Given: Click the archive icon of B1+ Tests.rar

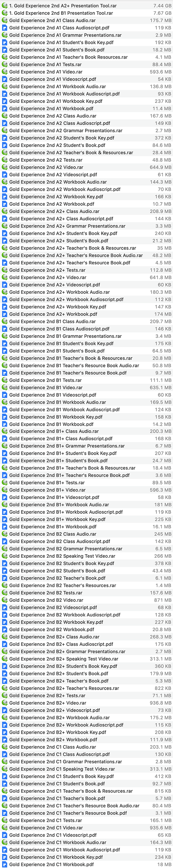Looking at the screenshot, I should coord(4,483).
